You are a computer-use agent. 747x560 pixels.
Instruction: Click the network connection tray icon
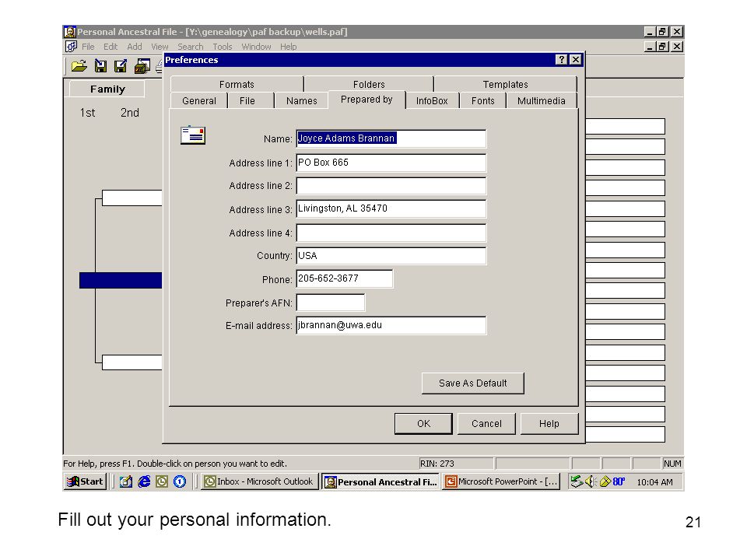tap(577, 481)
